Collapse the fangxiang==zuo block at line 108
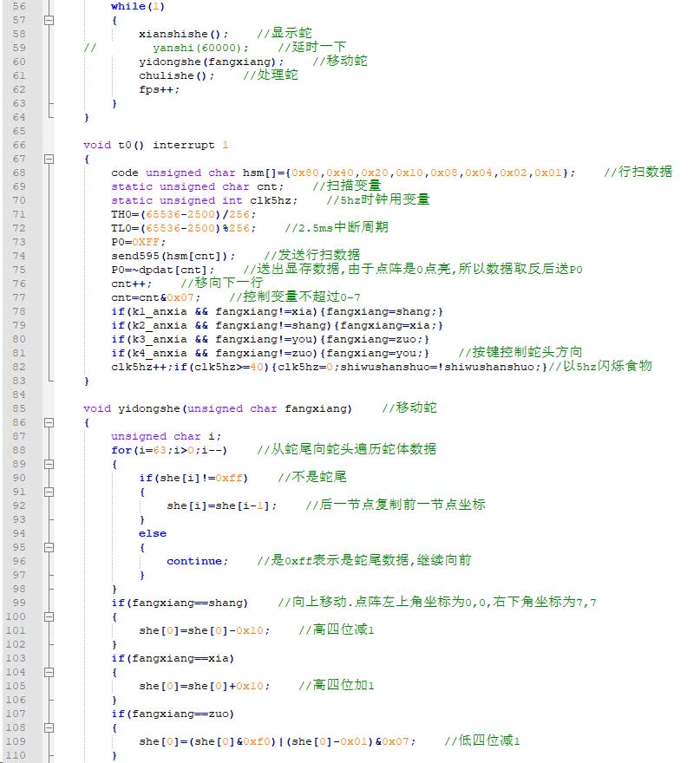Viewport: 700px width, 763px height. click(49, 728)
